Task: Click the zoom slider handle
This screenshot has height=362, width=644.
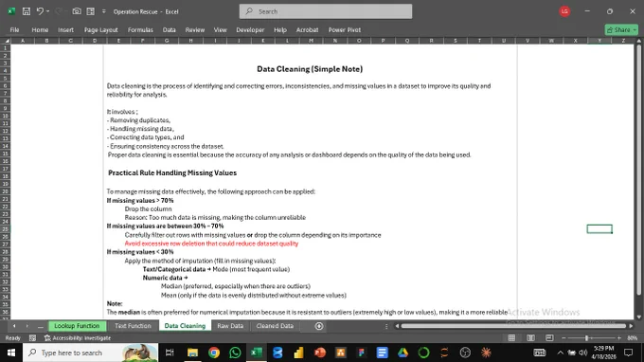Action: coord(586,337)
